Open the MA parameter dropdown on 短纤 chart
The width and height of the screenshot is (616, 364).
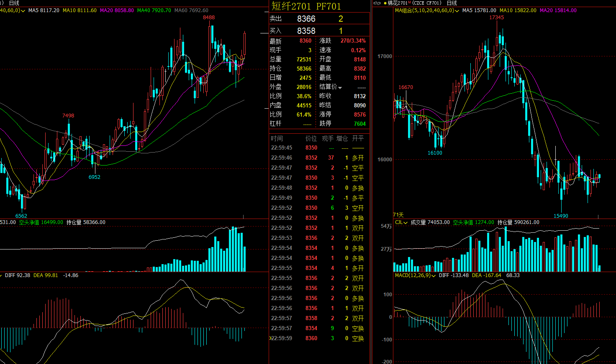[x=22, y=10]
